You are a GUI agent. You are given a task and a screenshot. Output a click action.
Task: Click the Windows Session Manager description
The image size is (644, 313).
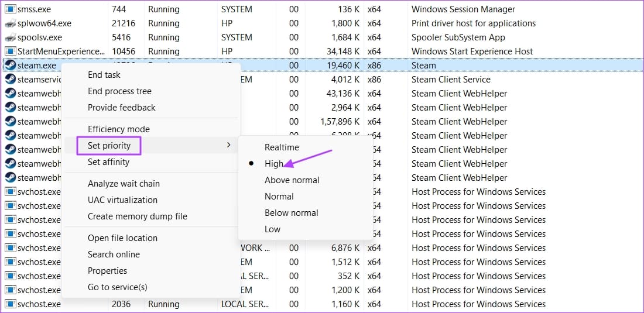tap(463, 9)
